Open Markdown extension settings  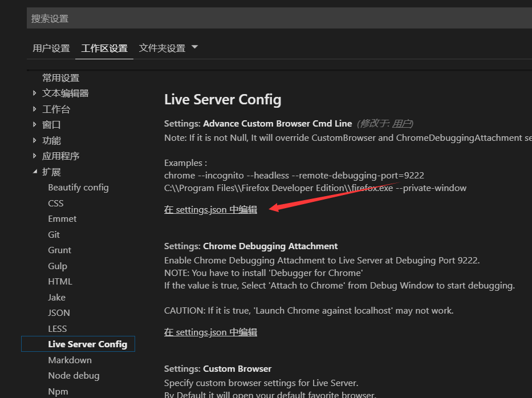tap(70, 360)
